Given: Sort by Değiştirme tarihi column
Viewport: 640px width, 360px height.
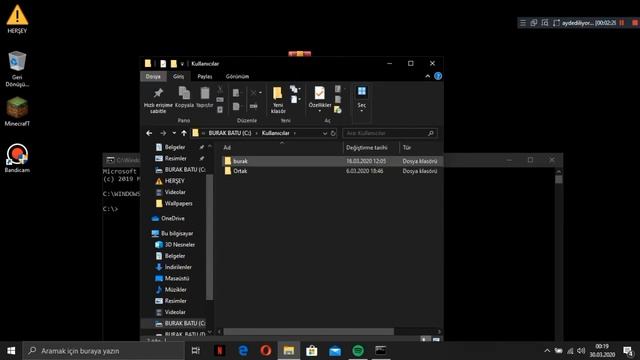Looking at the screenshot, I should click(x=367, y=147).
